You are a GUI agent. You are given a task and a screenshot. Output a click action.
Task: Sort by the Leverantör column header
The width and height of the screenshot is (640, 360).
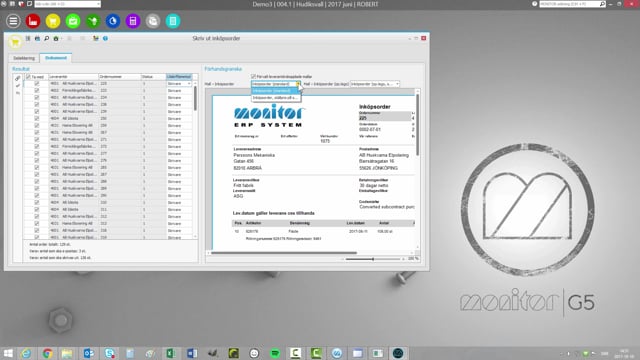[73, 77]
